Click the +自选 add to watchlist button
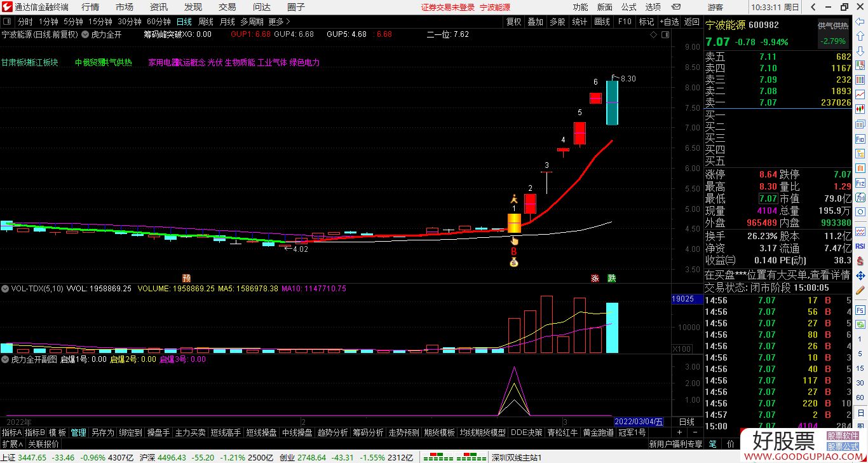This screenshot has height=463, width=868. tap(669, 22)
